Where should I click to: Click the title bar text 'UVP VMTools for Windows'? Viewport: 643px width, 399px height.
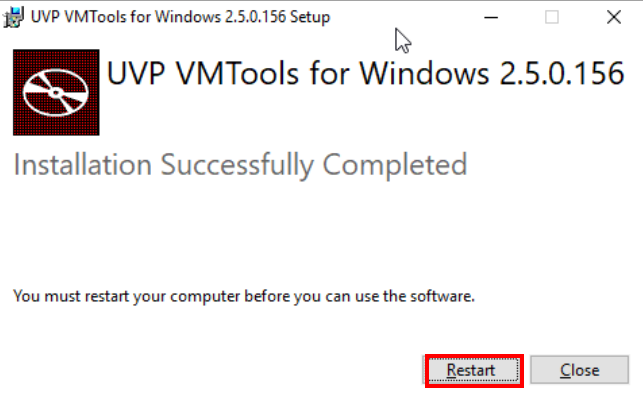click(x=126, y=17)
